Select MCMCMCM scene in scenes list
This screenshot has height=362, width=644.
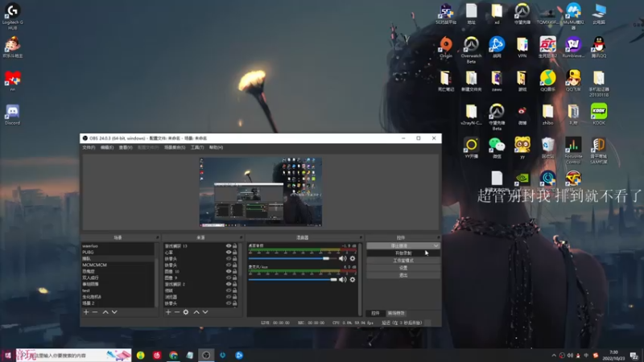coord(118,265)
